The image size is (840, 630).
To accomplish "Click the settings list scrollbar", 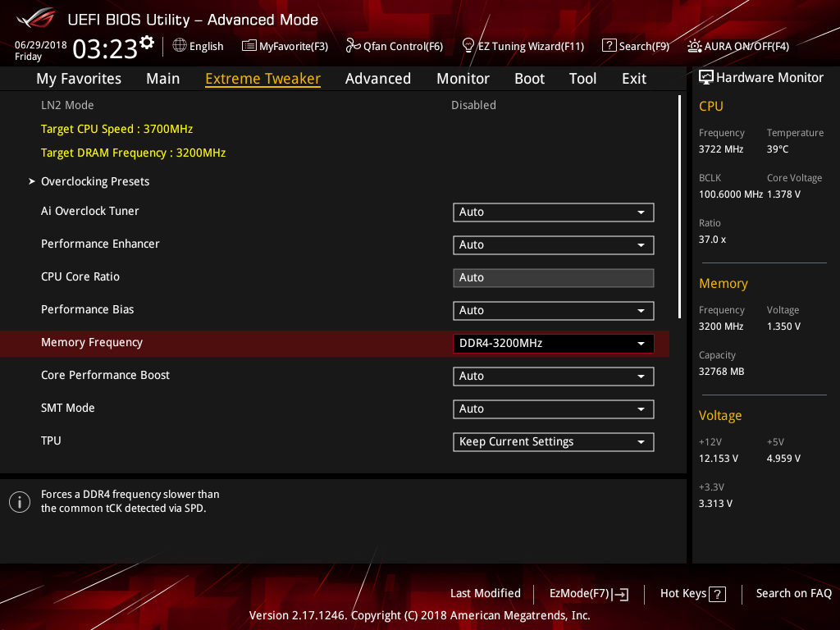I will coord(680,207).
